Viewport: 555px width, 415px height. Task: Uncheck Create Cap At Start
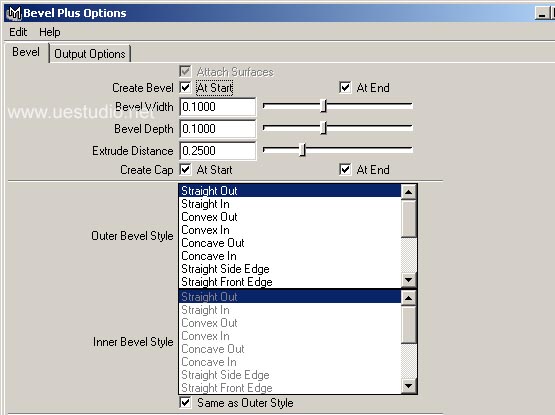click(x=185, y=170)
